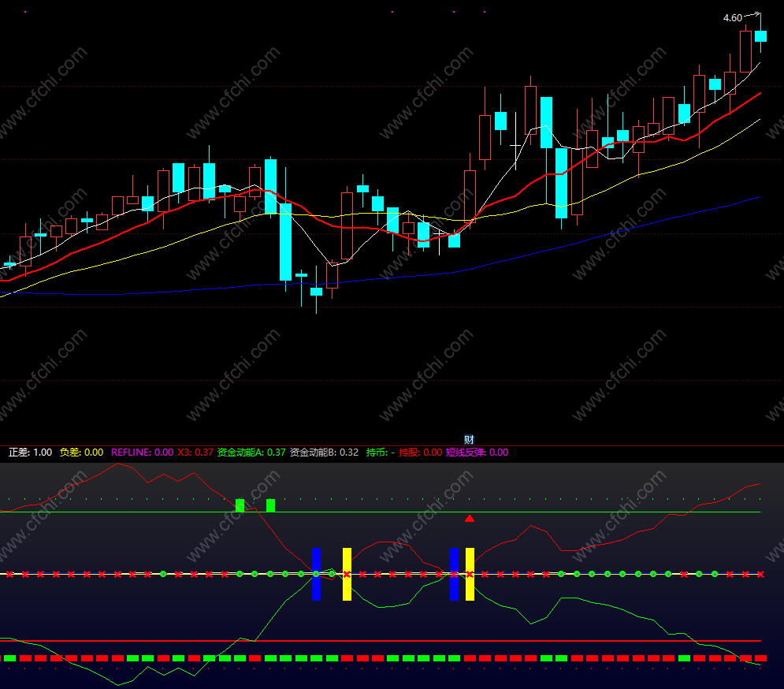The image size is (784, 689).
Task: Click the last cyan candle beside 4.60
Action: (760, 35)
